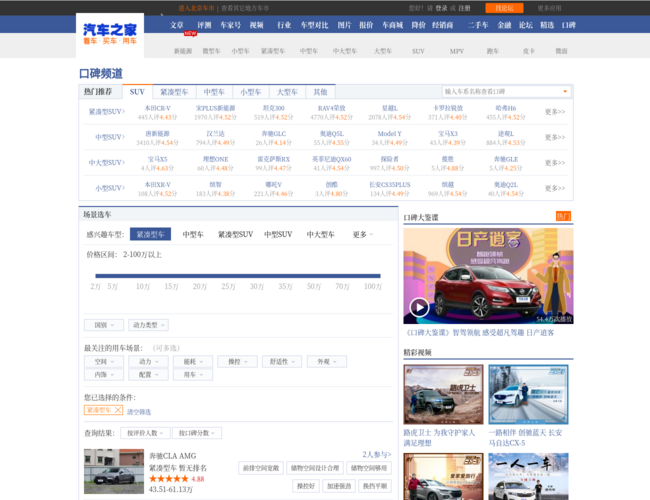Open the 路虎卫士 video thumbnail

point(443,394)
